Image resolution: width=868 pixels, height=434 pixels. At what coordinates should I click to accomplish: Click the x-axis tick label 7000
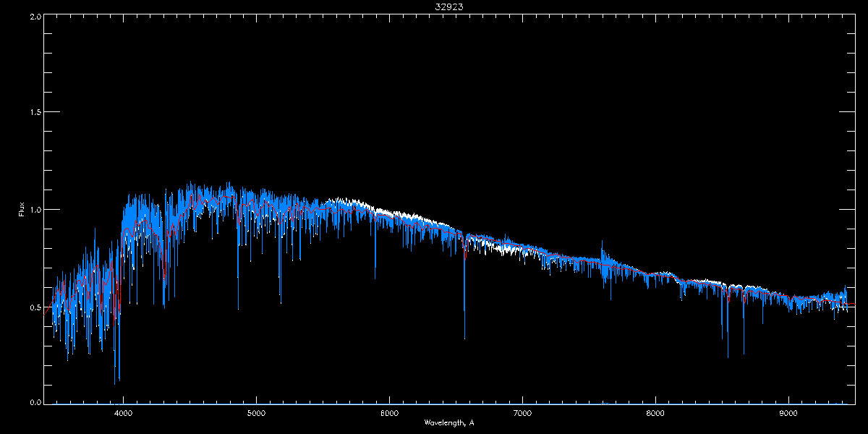click(522, 413)
